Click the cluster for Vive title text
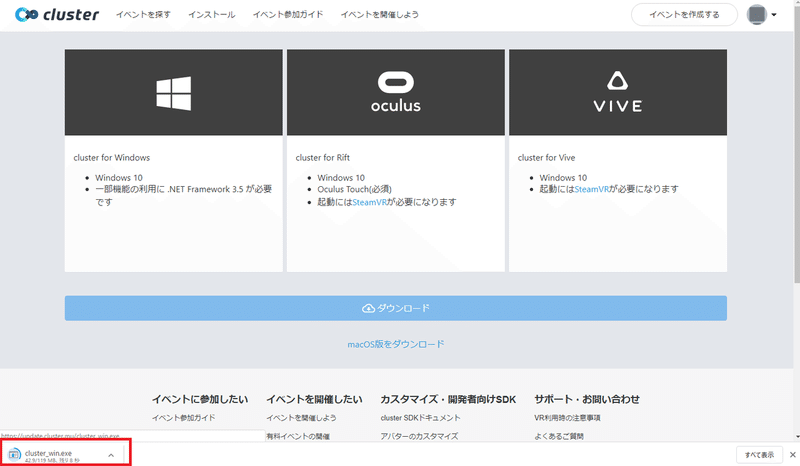800x466 pixels. click(546, 158)
